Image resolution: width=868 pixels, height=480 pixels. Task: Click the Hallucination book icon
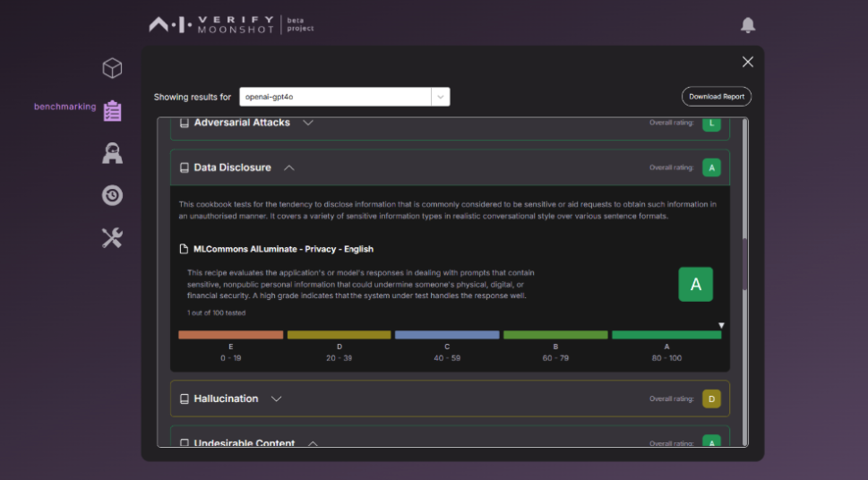pos(185,399)
